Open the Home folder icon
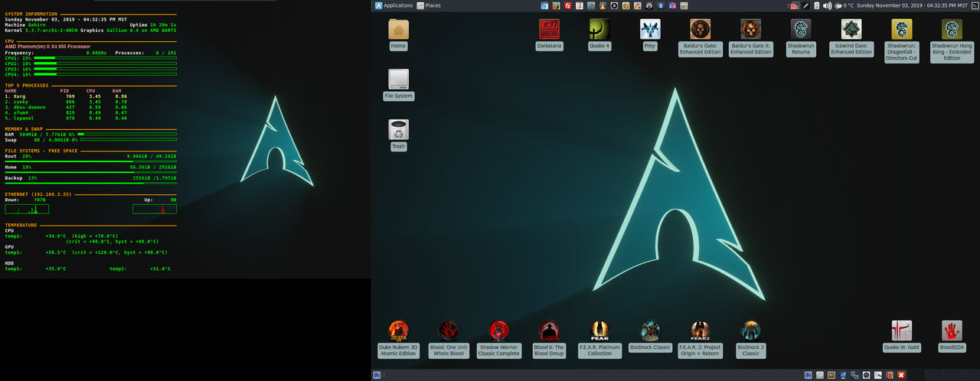 pos(398,29)
